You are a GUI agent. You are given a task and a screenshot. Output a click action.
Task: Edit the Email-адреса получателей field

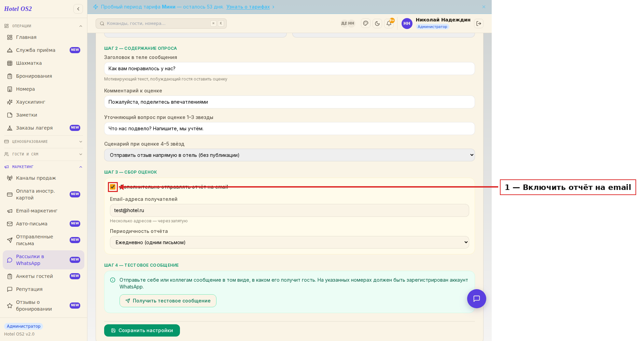tap(289, 210)
